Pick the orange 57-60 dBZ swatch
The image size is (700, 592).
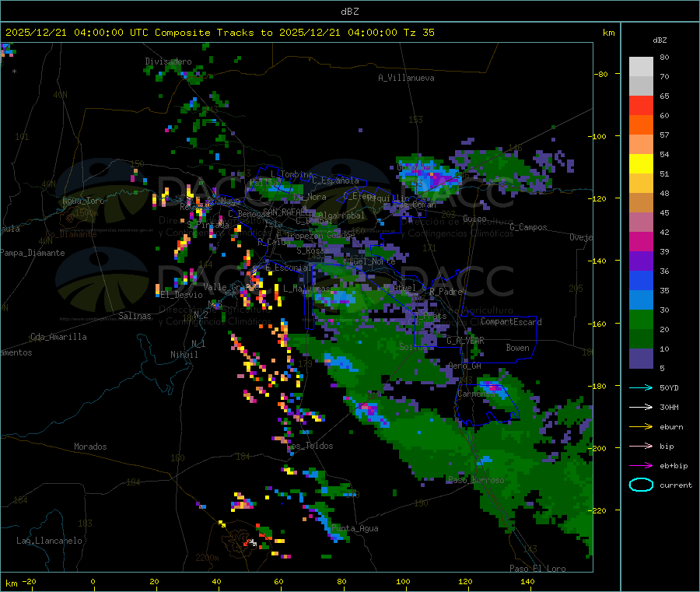(x=641, y=125)
